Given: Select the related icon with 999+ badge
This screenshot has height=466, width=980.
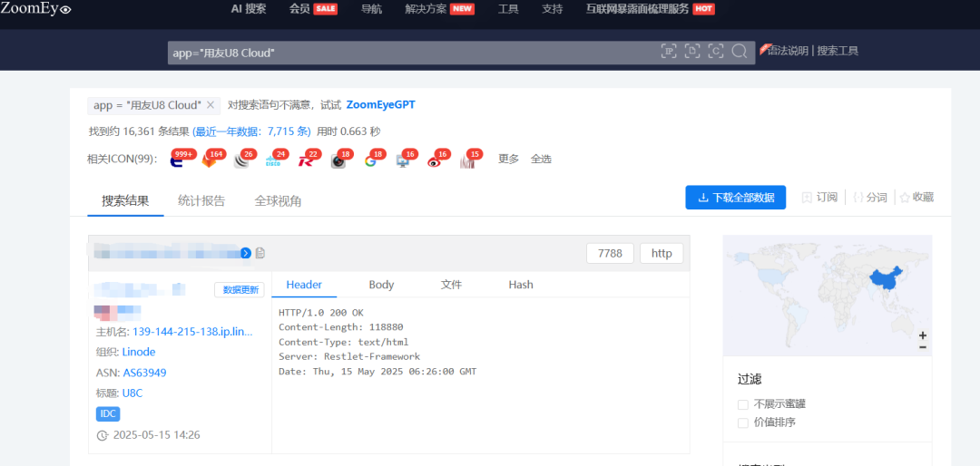Looking at the screenshot, I should (x=178, y=160).
